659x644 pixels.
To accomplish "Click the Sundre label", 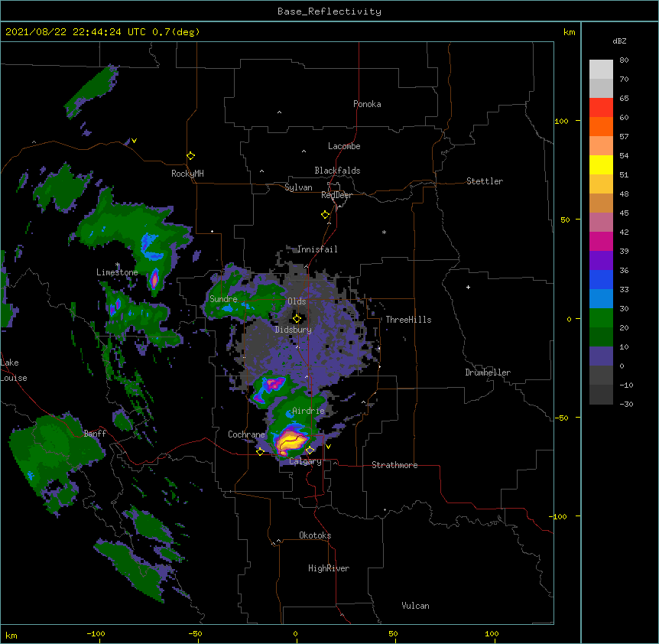I will tap(223, 299).
